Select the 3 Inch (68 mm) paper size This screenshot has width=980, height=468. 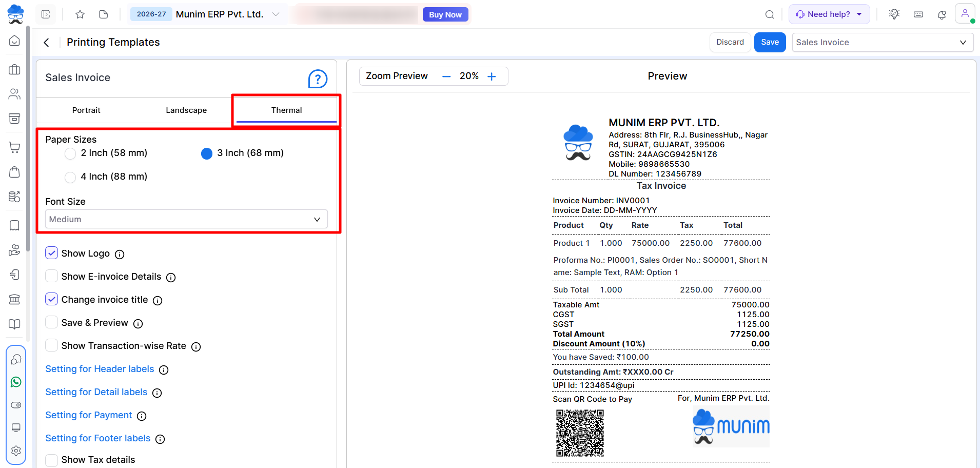point(207,153)
